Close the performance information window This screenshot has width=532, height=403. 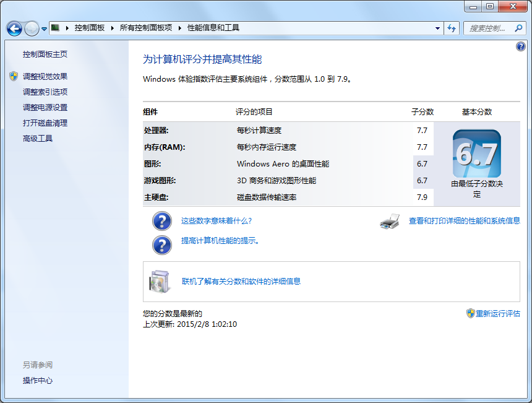coord(513,6)
